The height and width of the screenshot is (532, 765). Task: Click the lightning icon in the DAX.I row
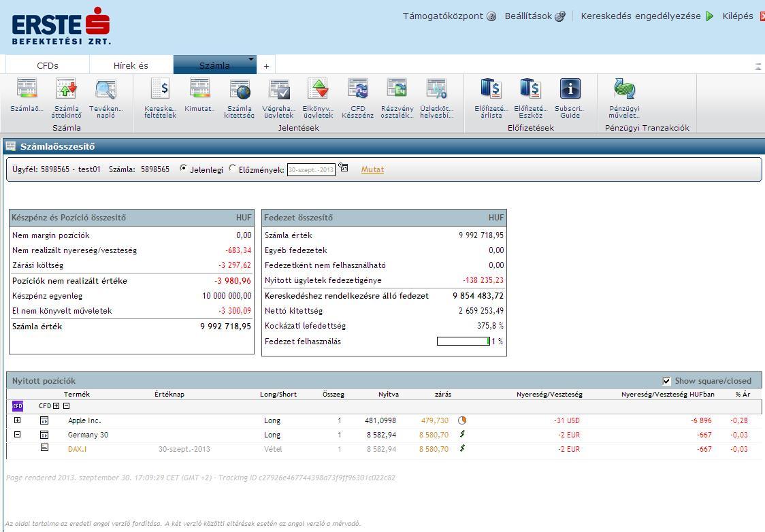click(x=462, y=448)
